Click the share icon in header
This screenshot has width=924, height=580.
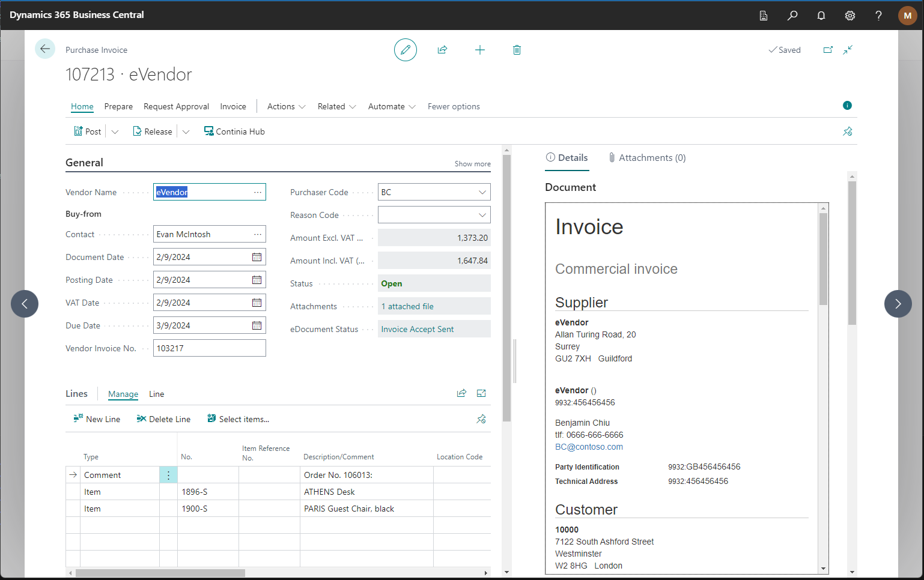click(x=442, y=50)
